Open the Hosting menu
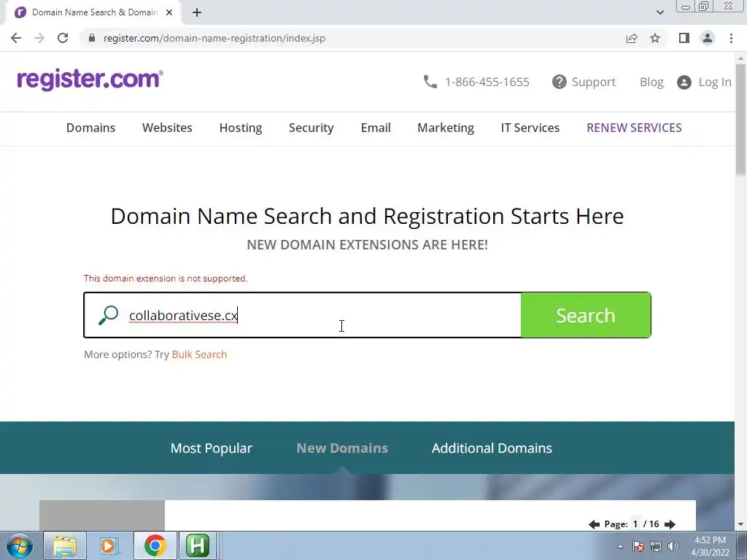The height and width of the screenshot is (560, 747). point(241,128)
